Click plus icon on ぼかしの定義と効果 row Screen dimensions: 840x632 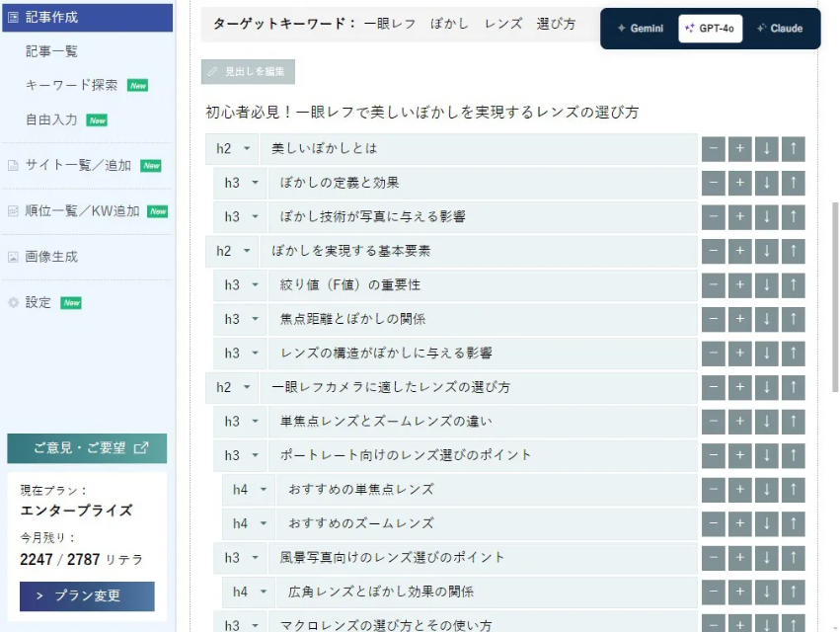click(739, 183)
